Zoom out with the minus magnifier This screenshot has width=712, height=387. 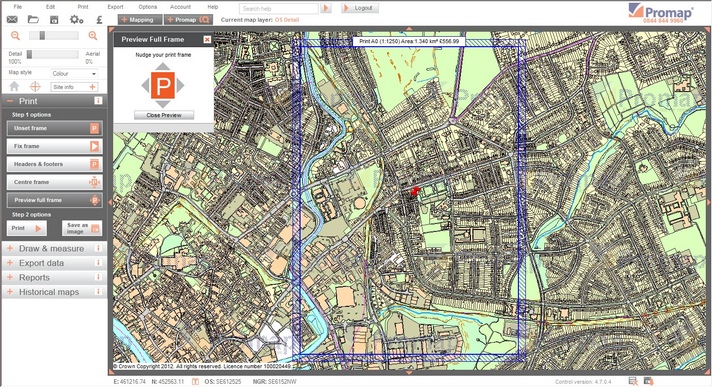point(15,36)
